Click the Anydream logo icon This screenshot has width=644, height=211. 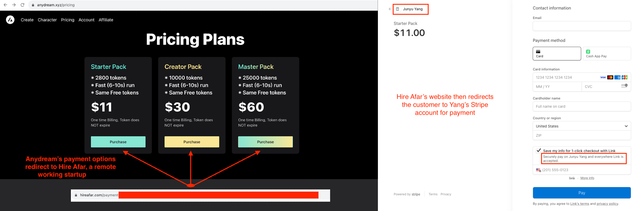pos(10,20)
